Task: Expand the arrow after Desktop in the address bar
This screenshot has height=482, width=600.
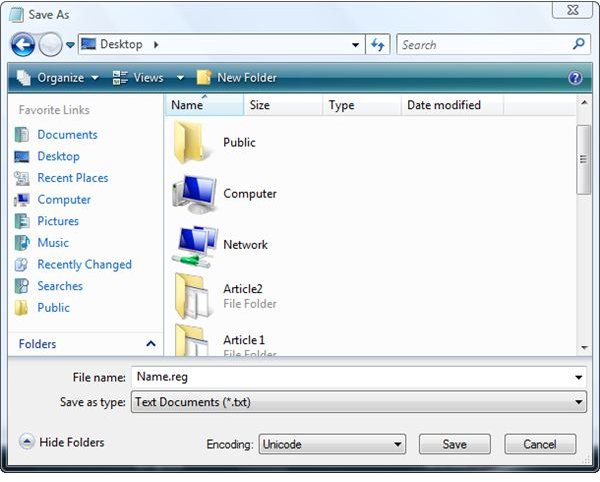Action: [x=156, y=45]
